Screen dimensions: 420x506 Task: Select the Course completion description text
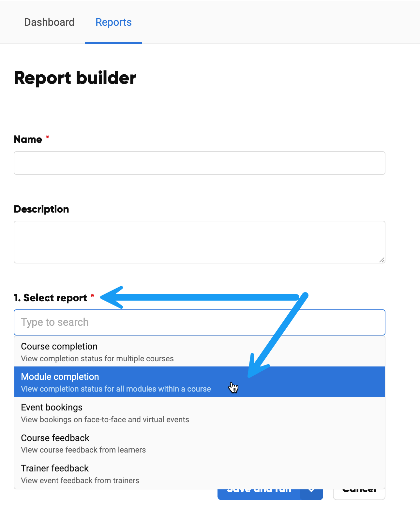coord(97,358)
